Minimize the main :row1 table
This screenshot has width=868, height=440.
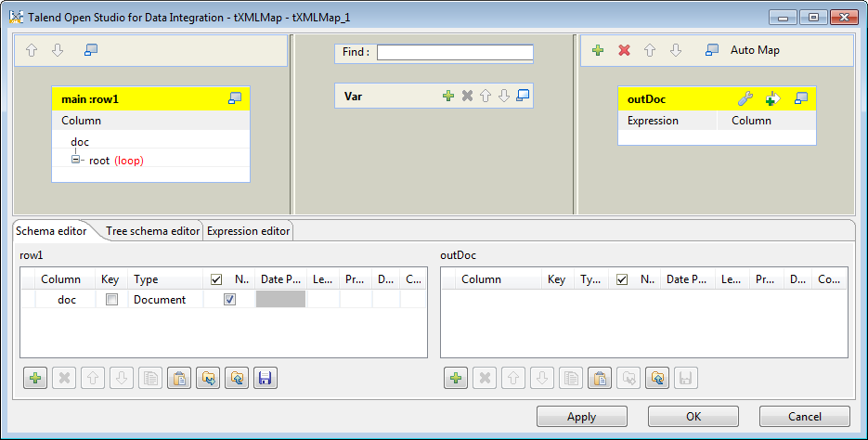pyautogui.click(x=235, y=98)
